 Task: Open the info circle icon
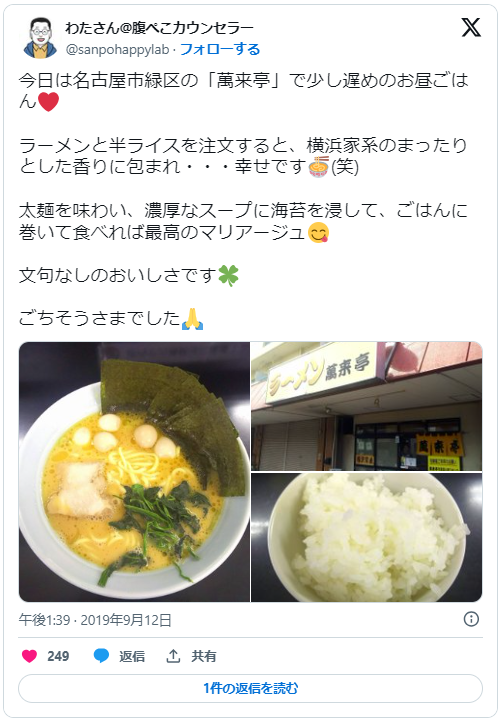click(x=471, y=619)
